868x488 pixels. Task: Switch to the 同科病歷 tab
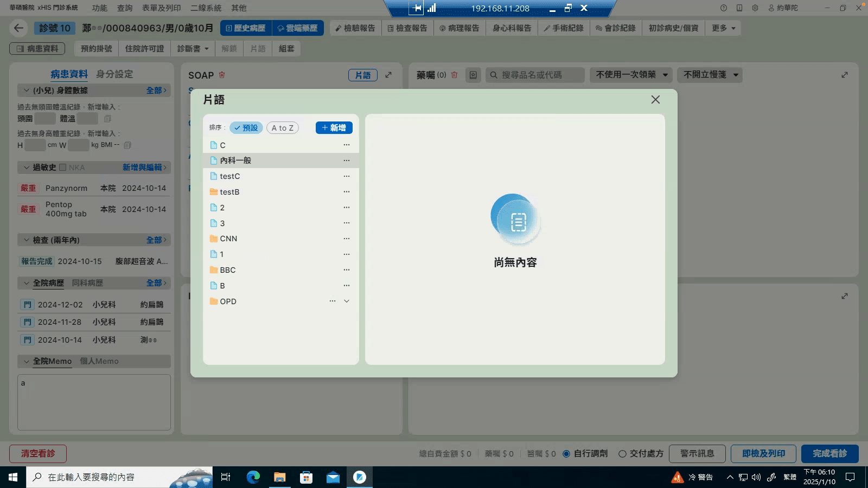87,283
